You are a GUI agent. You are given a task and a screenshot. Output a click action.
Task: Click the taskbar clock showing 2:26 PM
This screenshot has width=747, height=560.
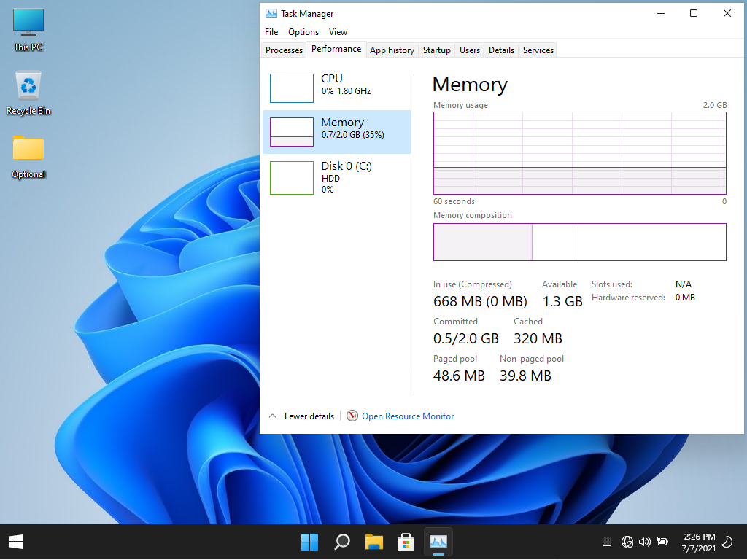pos(698,542)
